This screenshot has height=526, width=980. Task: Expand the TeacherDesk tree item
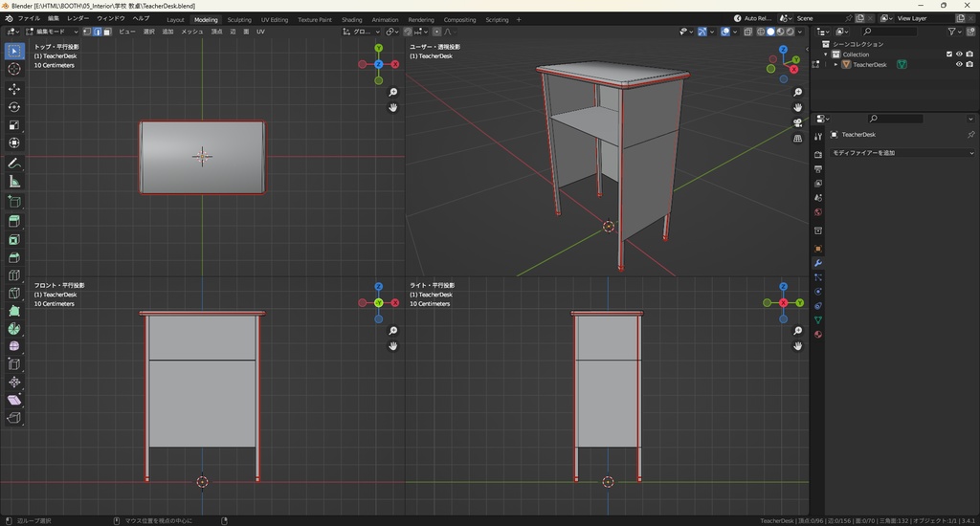pos(835,65)
